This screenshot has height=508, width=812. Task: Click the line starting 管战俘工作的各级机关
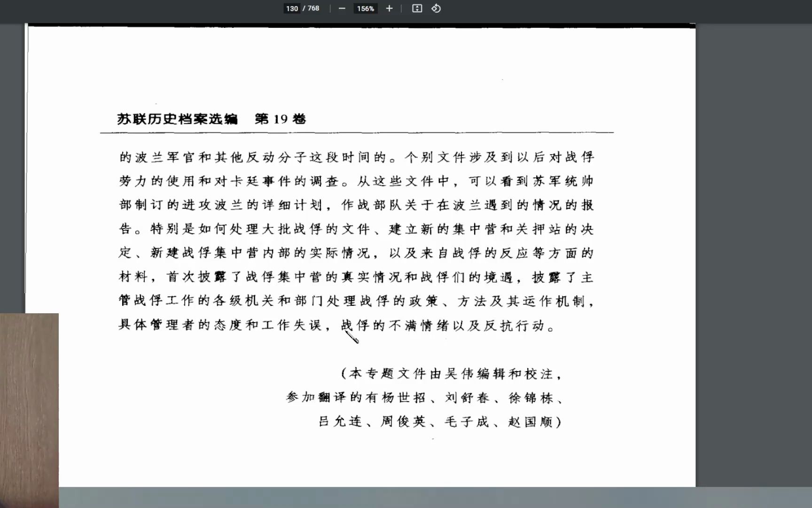tap(357, 301)
